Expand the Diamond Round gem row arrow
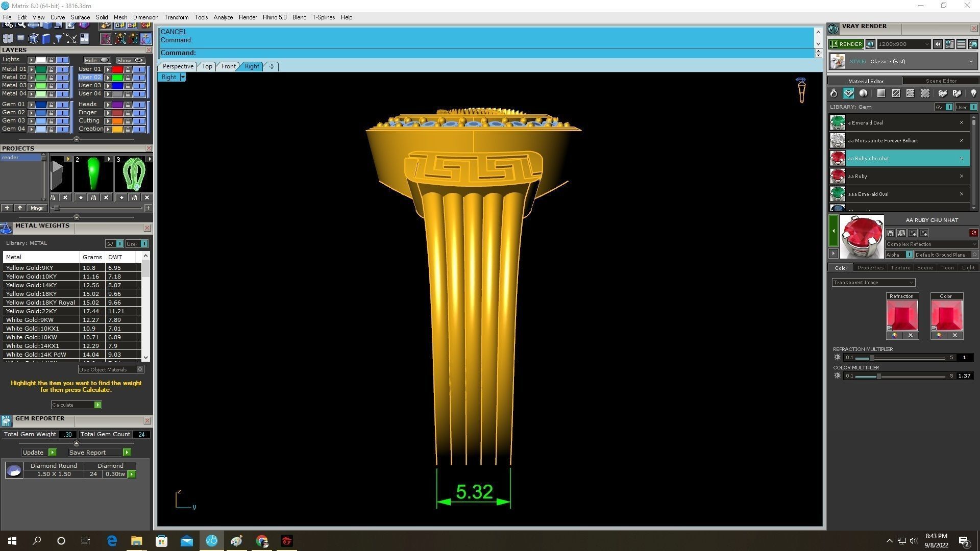The image size is (980, 551). pos(132,474)
